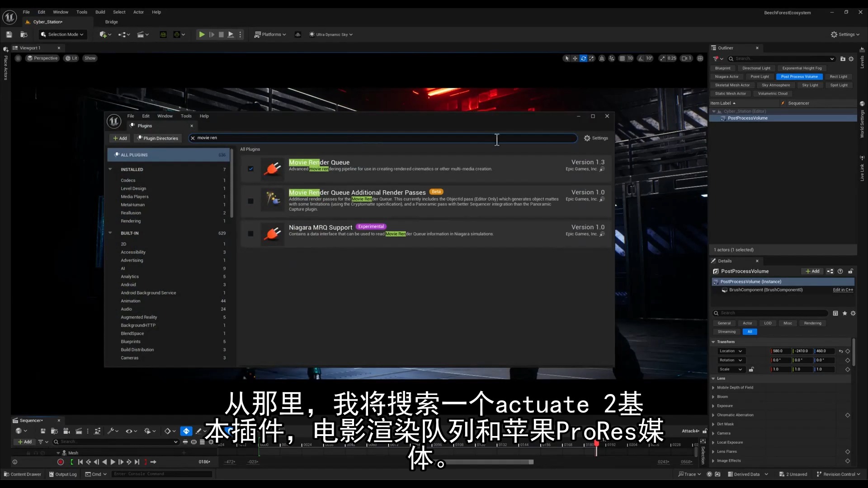Viewport: 868px width, 488px height.
Task: Click the green Play button in main toolbar
Action: (x=202, y=34)
